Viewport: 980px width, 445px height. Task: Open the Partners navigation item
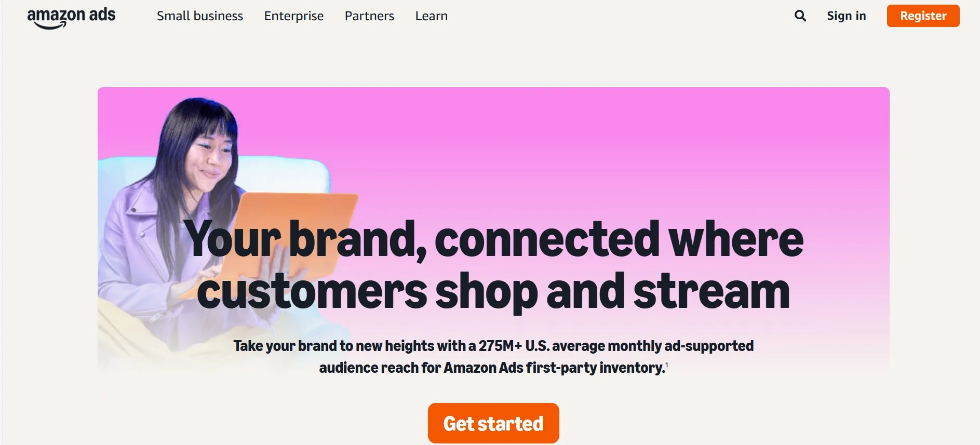pos(369,16)
